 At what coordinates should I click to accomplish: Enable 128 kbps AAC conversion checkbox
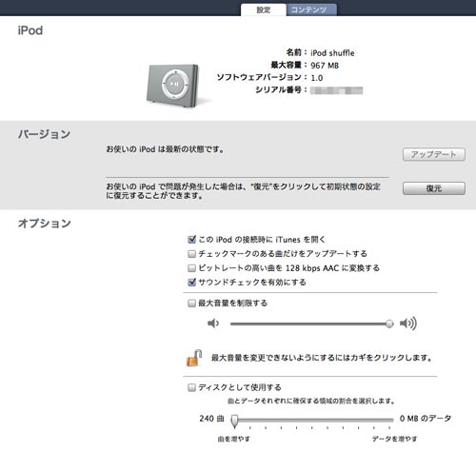[191, 268]
